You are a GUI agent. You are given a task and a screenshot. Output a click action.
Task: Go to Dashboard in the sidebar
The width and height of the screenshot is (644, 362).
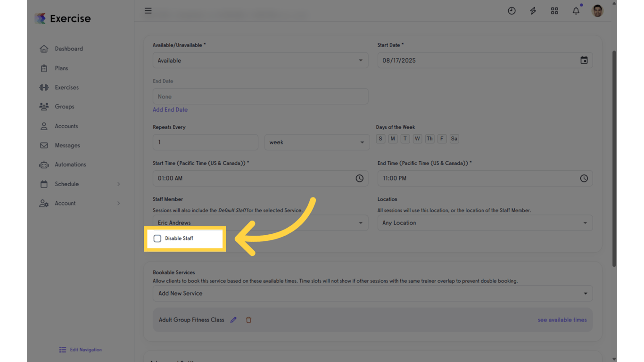pyautogui.click(x=69, y=49)
